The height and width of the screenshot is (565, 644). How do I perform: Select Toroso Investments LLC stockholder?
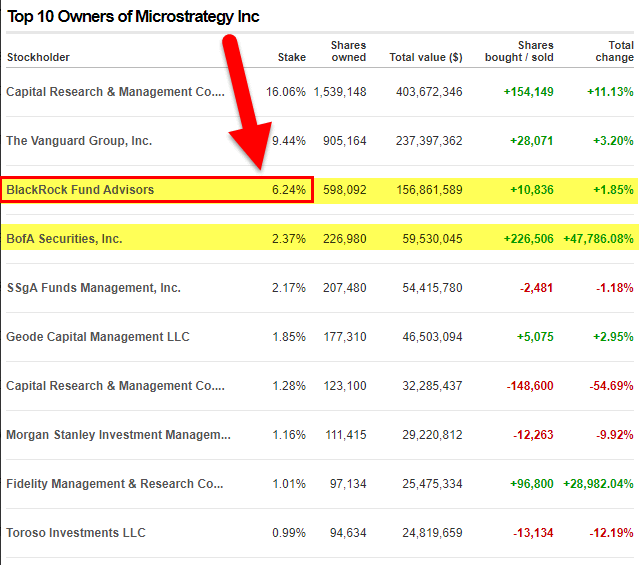point(76,533)
